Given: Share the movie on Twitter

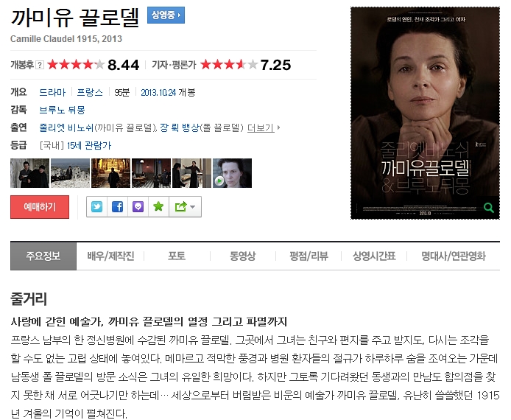Looking at the screenshot, I should pyautogui.click(x=96, y=207).
